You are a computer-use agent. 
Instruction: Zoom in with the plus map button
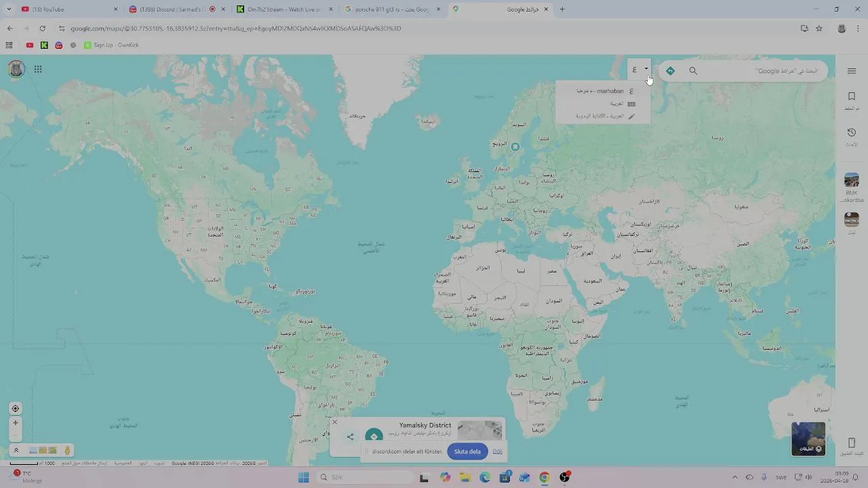pos(16,423)
